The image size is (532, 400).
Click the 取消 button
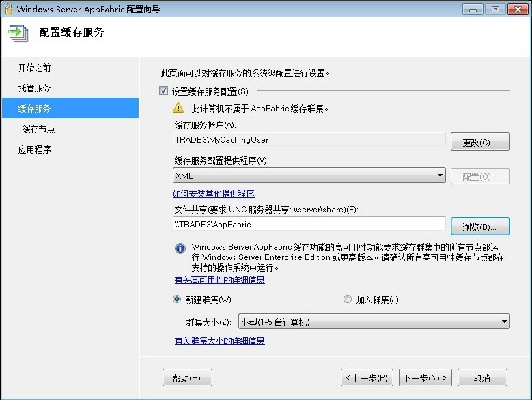point(482,377)
